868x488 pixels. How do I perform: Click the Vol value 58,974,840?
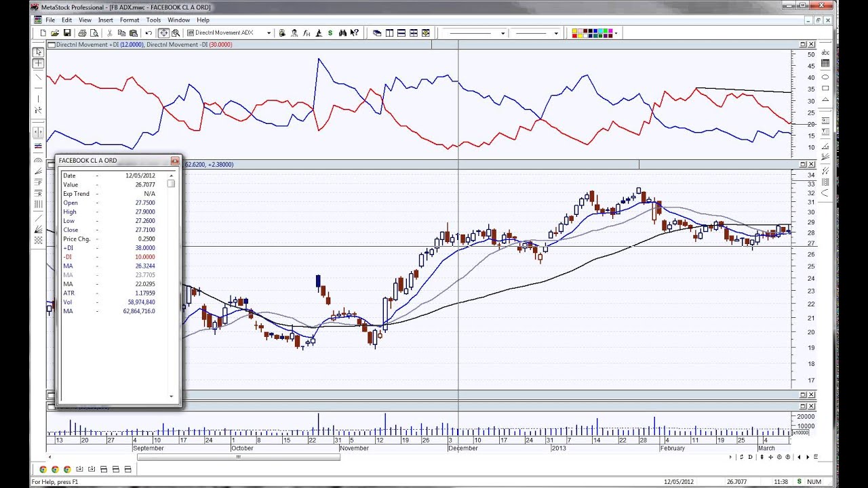(x=142, y=302)
